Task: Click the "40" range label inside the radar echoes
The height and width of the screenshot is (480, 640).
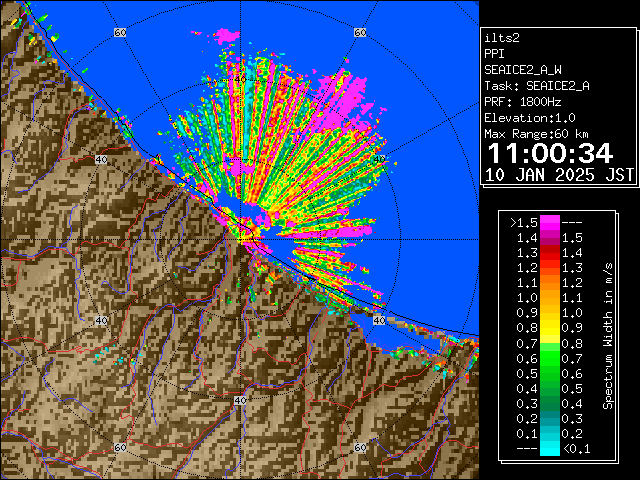Action: [x=240, y=80]
